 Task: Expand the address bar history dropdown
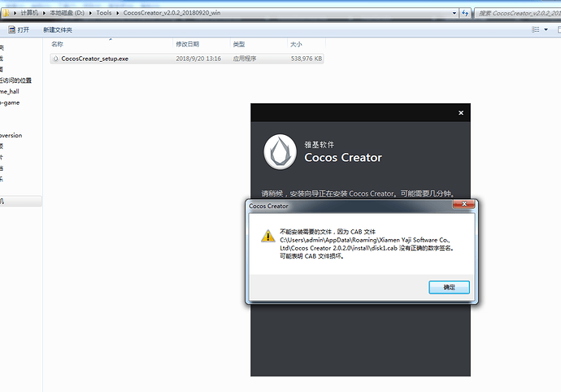click(x=454, y=13)
